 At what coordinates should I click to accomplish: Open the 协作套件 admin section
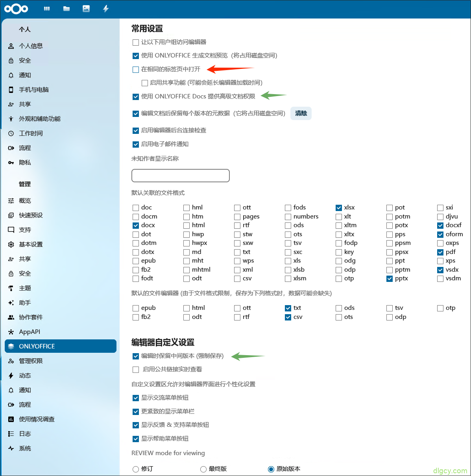tap(61, 317)
